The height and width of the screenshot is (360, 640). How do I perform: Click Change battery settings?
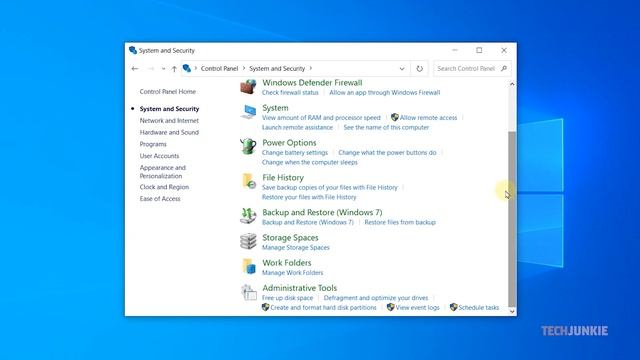point(295,153)
